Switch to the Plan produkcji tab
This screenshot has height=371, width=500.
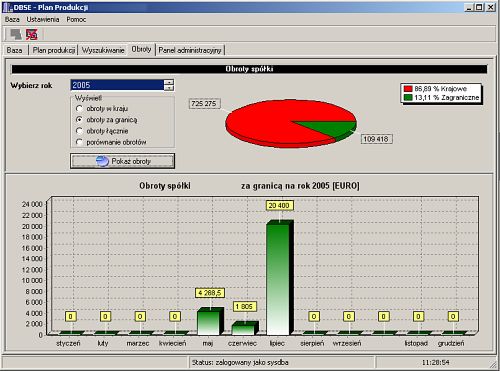click(x=54, y=50)
